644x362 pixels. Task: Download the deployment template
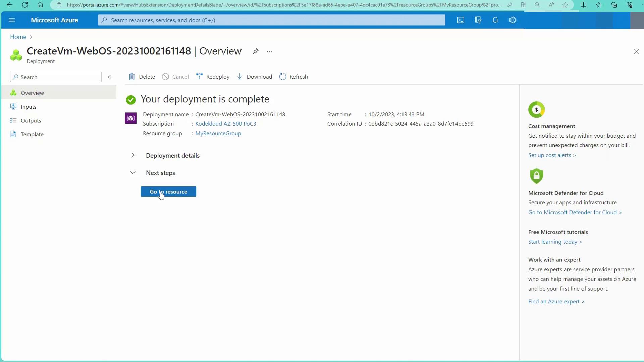point(254,77)
